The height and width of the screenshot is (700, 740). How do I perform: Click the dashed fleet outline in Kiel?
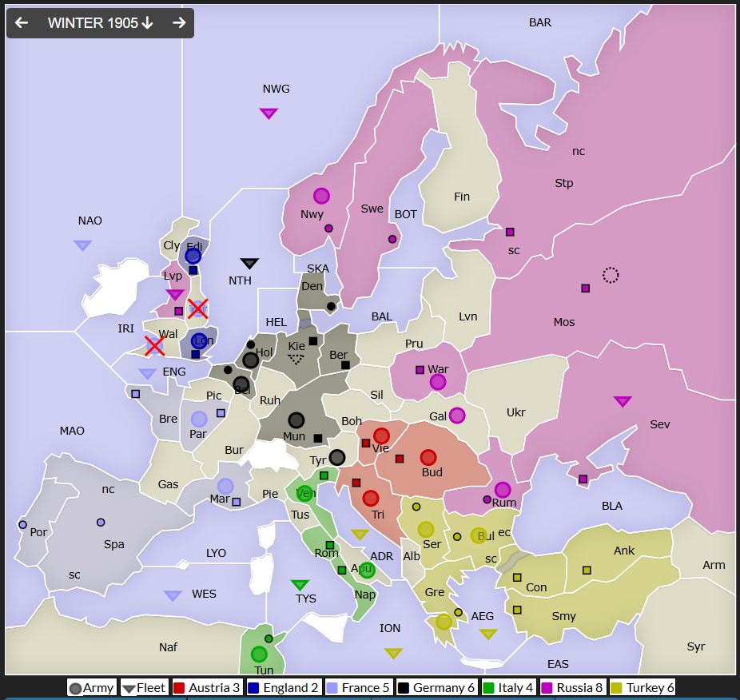click(x=296, y=360)
